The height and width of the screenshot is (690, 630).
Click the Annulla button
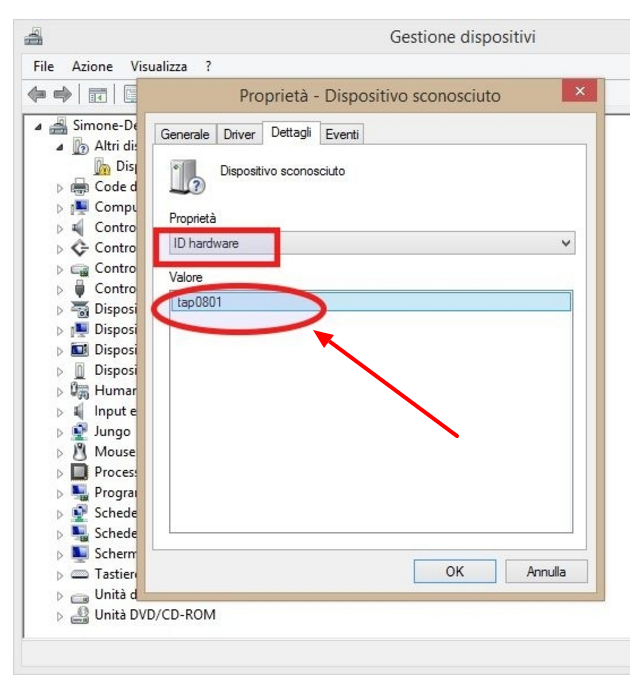546,571
